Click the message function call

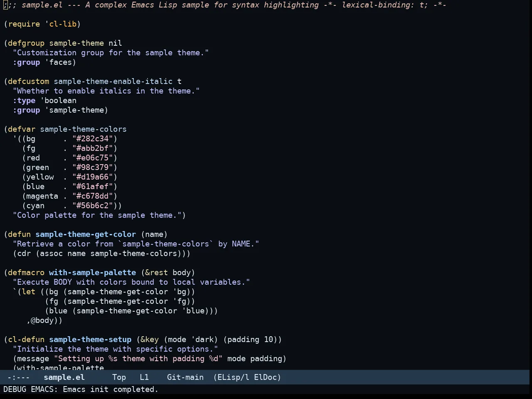pos(33,359)
